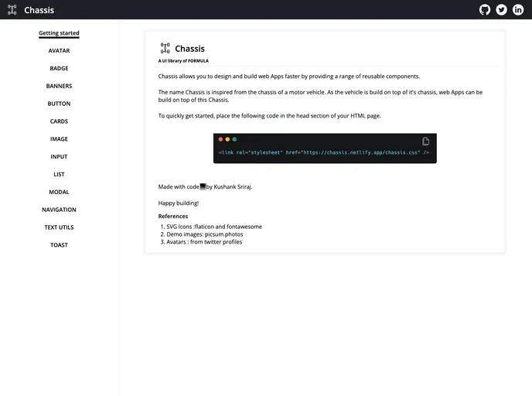532x396 pixels.
Task: Open the Twitter icon link
Action: point(501,10)
